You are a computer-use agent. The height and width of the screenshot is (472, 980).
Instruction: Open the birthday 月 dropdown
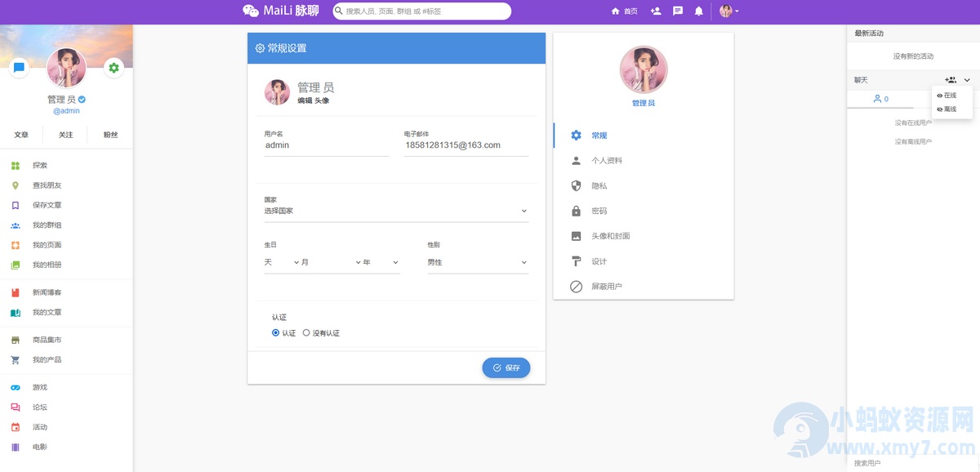point(331,262)
